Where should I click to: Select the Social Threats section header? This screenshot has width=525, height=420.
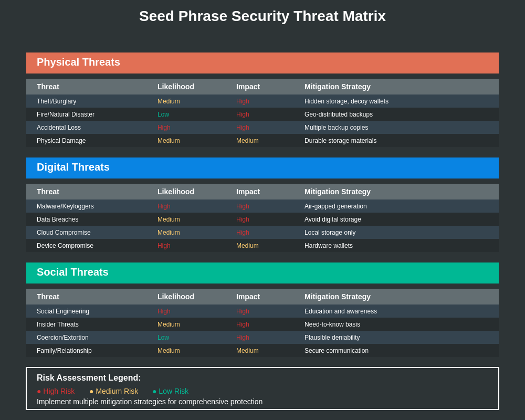click(262, 273)
